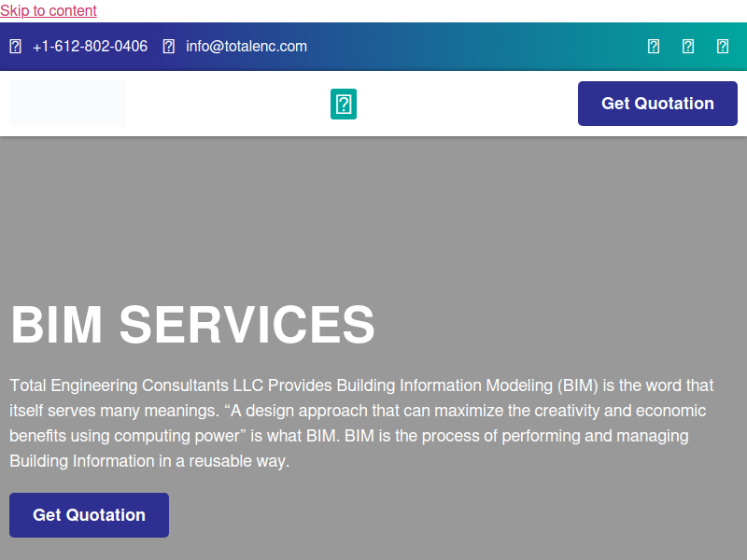The image size is (747, 560).
Task: Open the second social icon in top bar
Action: pyautogui.click(x=688, y=46)
